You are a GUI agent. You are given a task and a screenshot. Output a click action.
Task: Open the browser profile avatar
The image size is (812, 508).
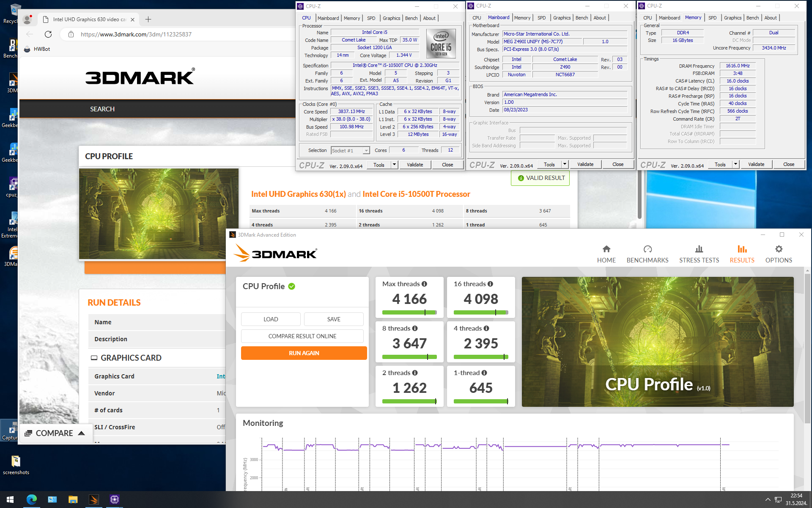tap(27, 19)
